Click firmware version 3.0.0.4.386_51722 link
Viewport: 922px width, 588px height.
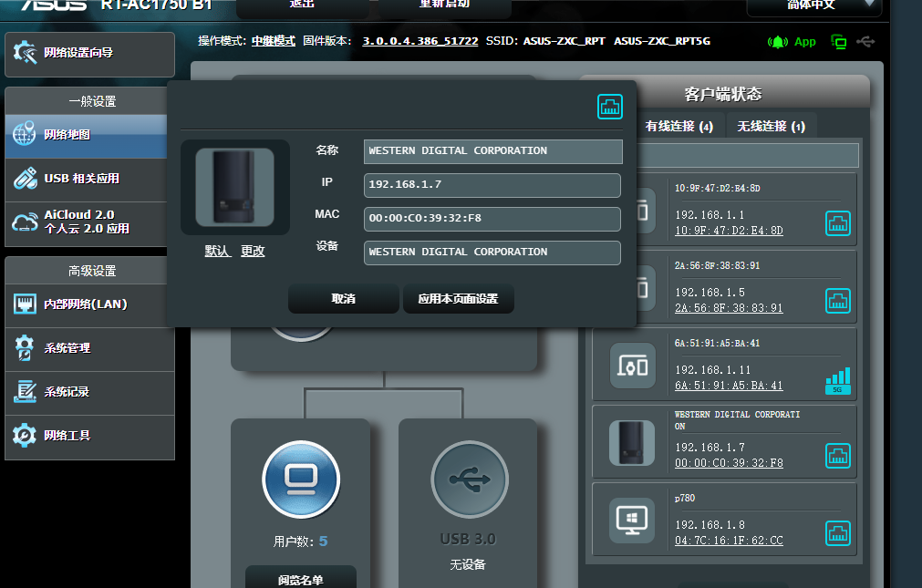[x=420, y=41]
